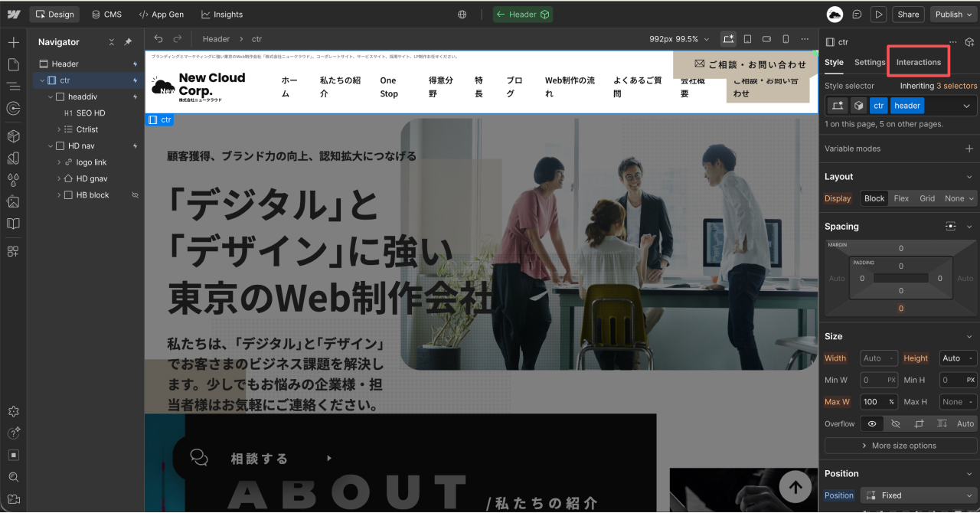This screenshot has height=513, width=980.
Task: Open the Add Elements panel
Action: click(13, 42)
